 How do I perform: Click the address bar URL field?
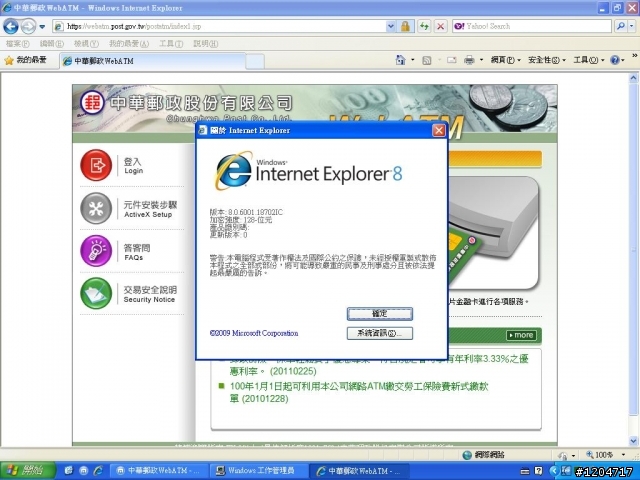coord(220,27)
